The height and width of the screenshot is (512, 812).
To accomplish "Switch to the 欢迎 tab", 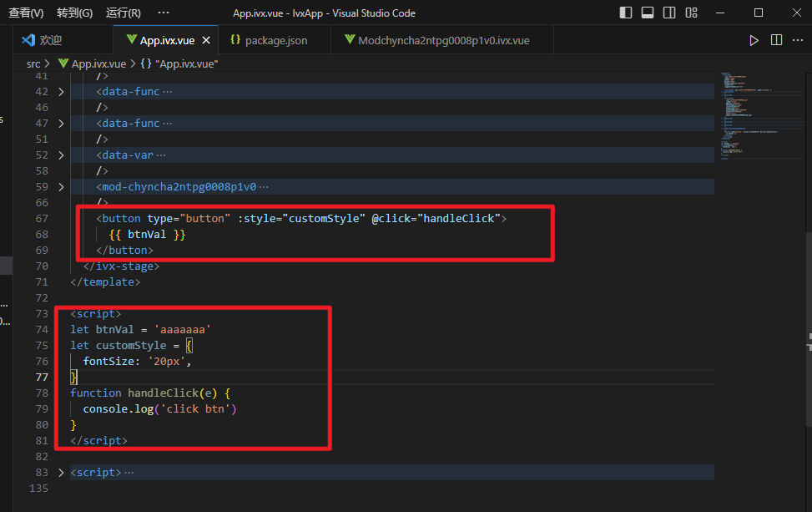I will point(63,40).
